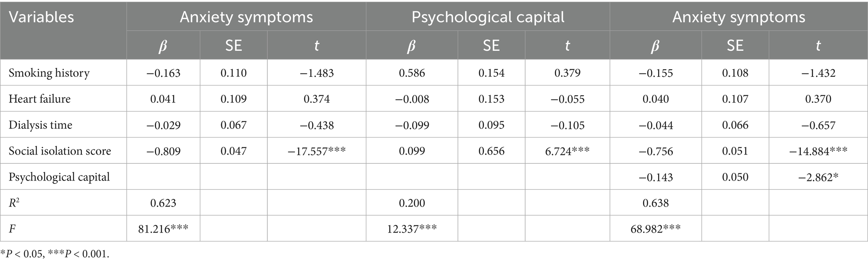
Task: Select the R² value 0.623
Action: (163, 203)
